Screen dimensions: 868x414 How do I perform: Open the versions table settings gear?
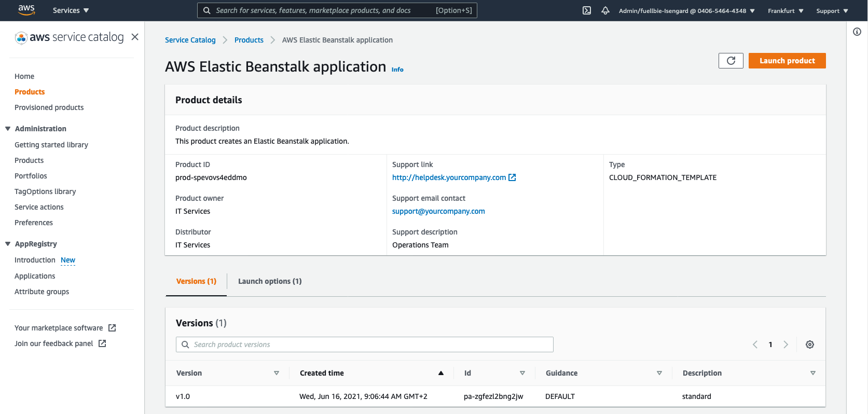pyautogui.click(x=810, y=344)
